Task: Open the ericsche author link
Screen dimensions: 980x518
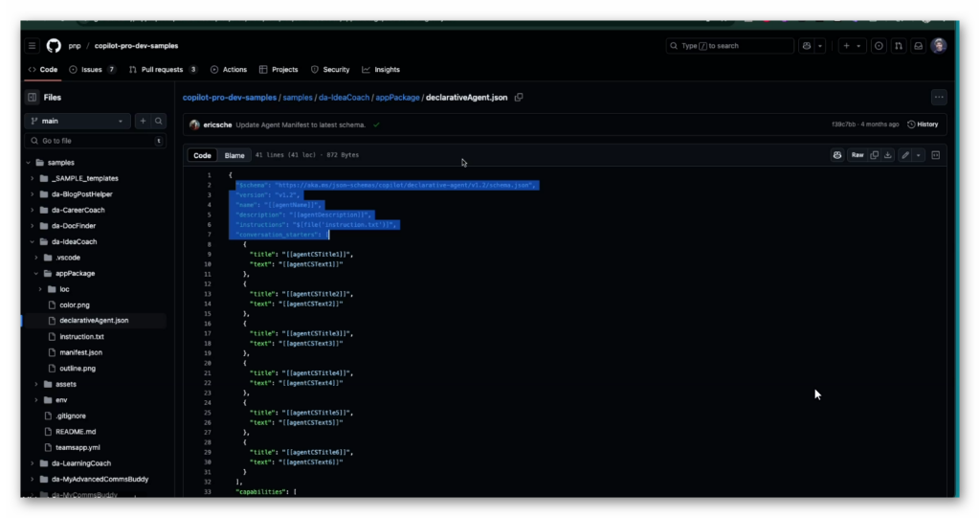Action: 217,124
